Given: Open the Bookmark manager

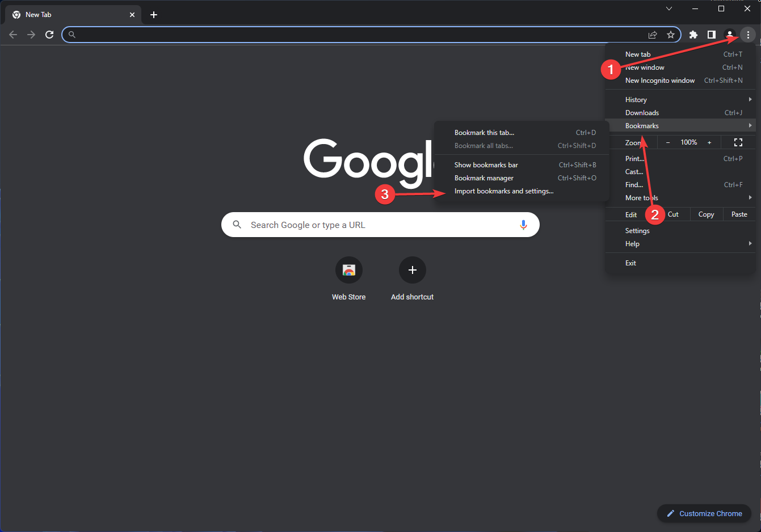Looking at the screenshot, I should pyautogui.click(x=483, y=178).
